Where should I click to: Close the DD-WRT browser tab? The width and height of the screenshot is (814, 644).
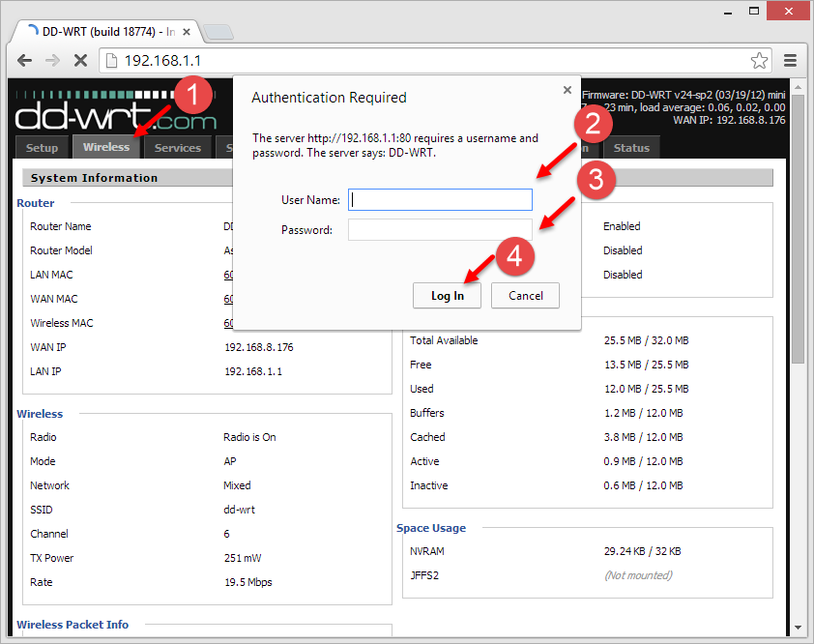click(x=187, y=32)
